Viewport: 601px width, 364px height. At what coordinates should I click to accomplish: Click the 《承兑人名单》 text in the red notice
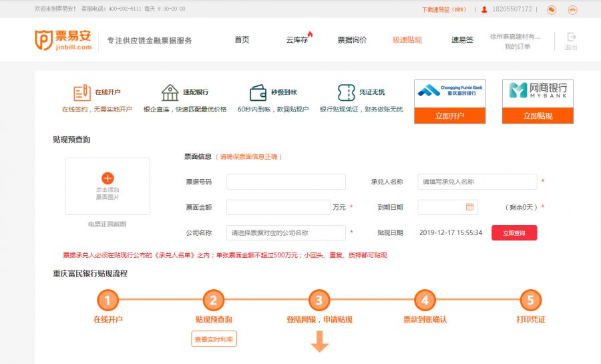click(x=174, y=255)
